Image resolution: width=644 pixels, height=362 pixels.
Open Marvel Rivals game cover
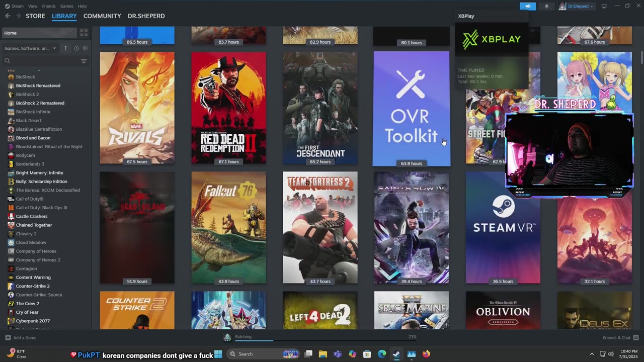[x=137, y=108]
